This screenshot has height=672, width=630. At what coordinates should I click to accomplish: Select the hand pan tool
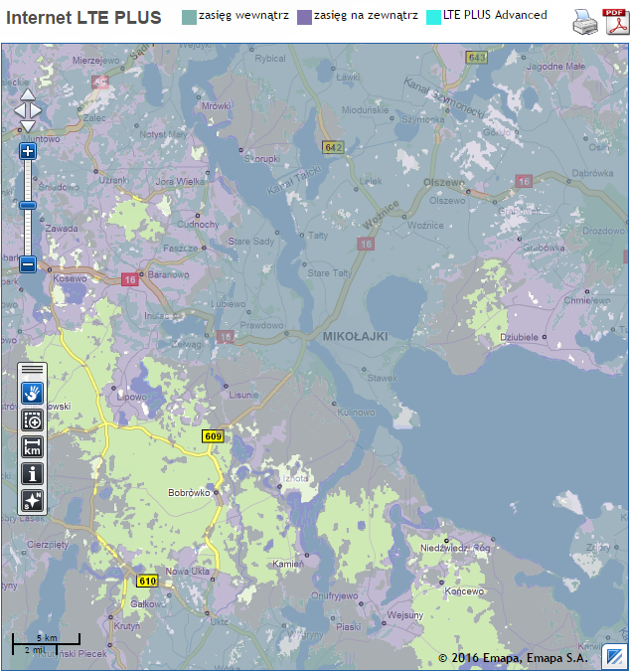[33, 393]
